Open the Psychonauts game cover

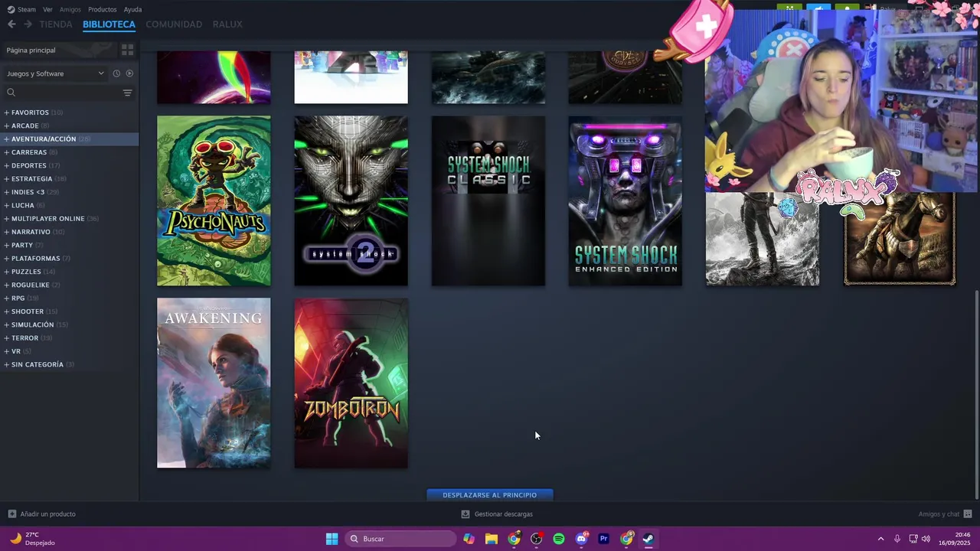pos(214,201)
